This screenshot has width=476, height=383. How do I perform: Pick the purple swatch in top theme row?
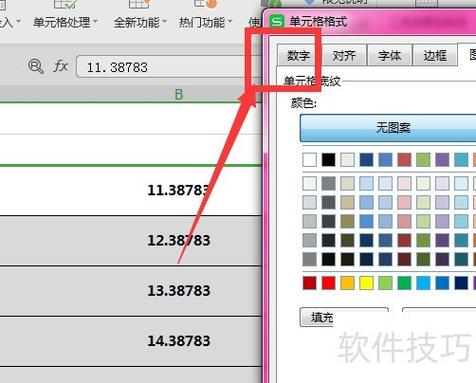click(x=442, y=160)
